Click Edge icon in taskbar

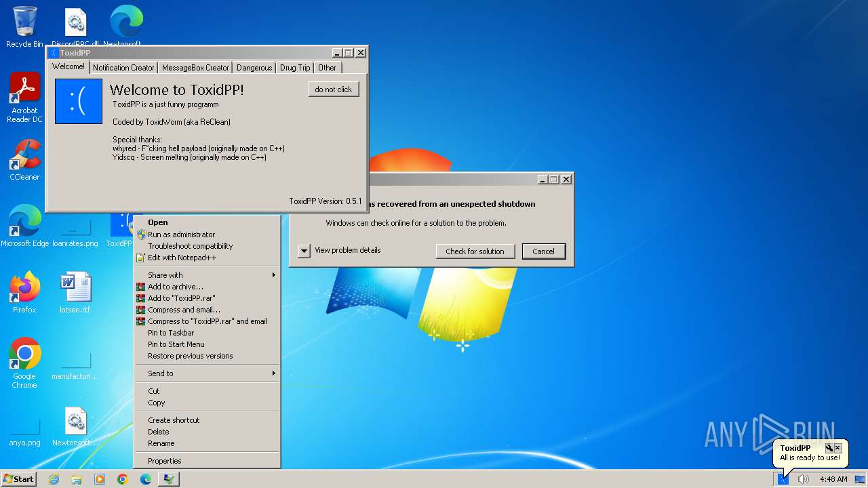pyautogui.click(x=146, y=479)
